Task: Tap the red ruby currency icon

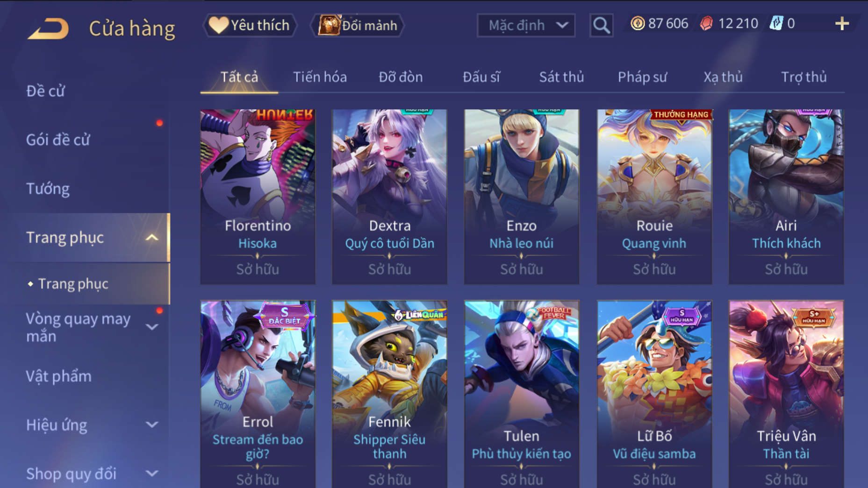Action: click(x=706, y=23)
